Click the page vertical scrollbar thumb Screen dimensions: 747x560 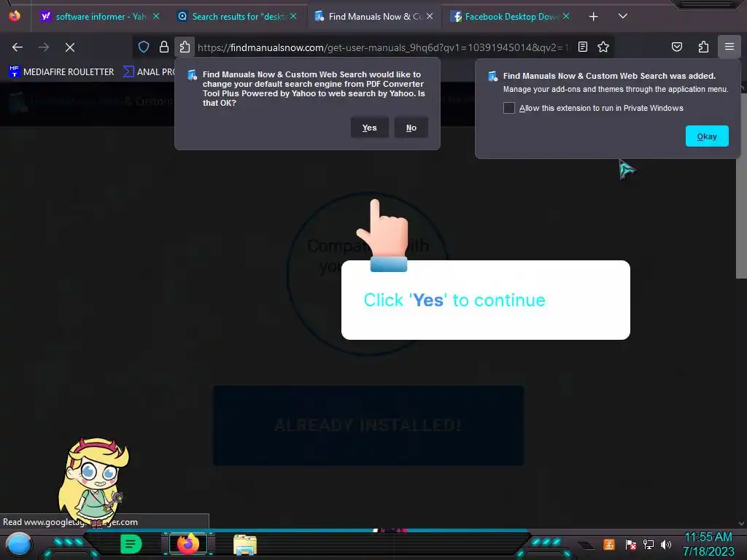[741, 183]
